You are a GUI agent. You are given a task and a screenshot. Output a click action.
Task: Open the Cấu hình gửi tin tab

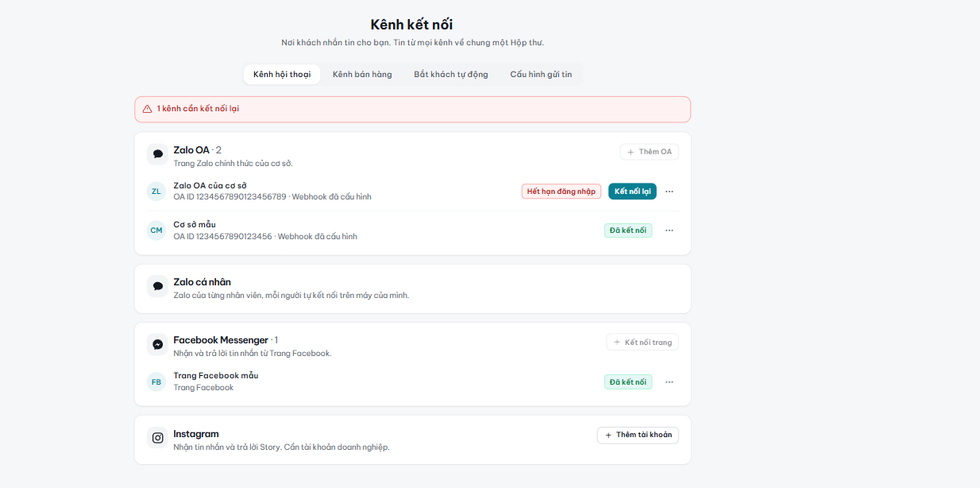click(x=541, y=75)
